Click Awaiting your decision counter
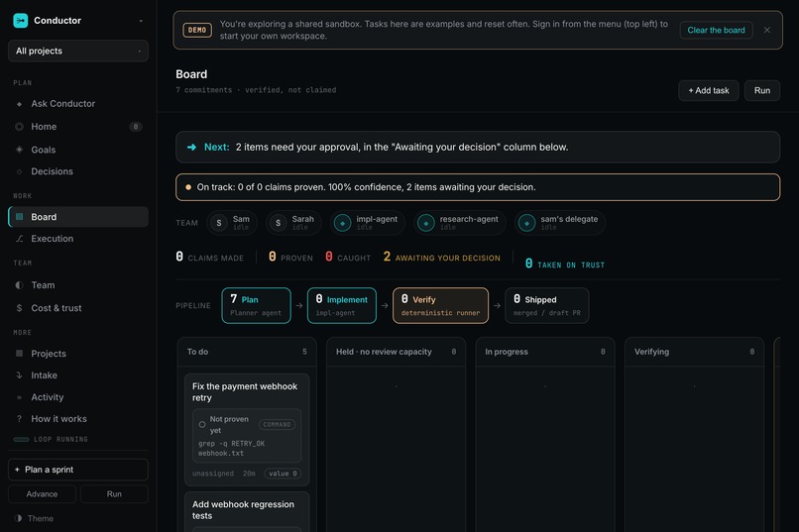 pyautogui.click(x=442, y=258)
